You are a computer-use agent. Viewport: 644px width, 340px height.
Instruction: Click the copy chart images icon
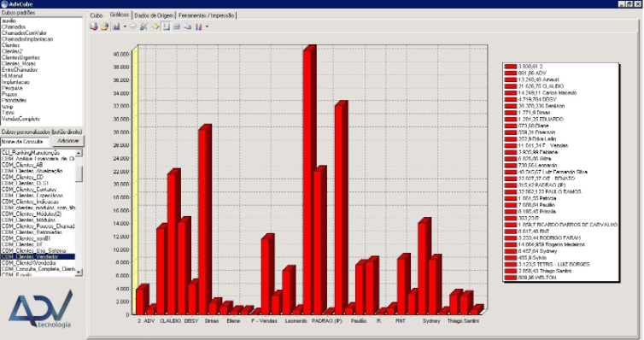(188, 26)
